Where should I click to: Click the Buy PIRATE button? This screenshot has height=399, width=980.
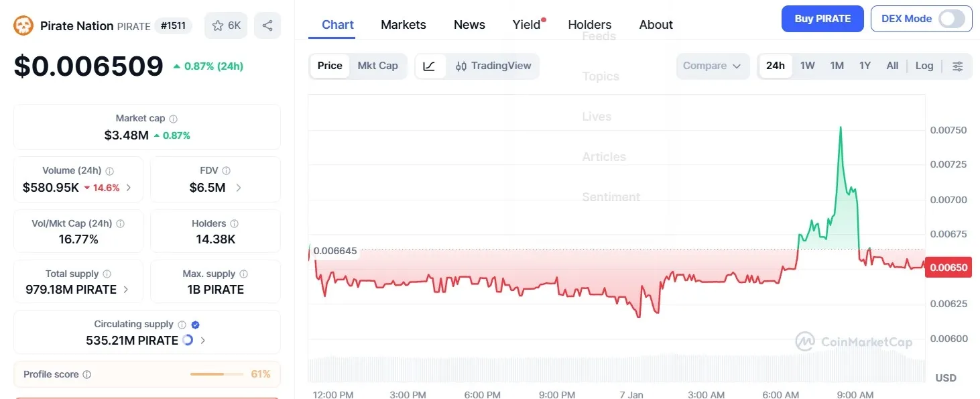[822, 19]
